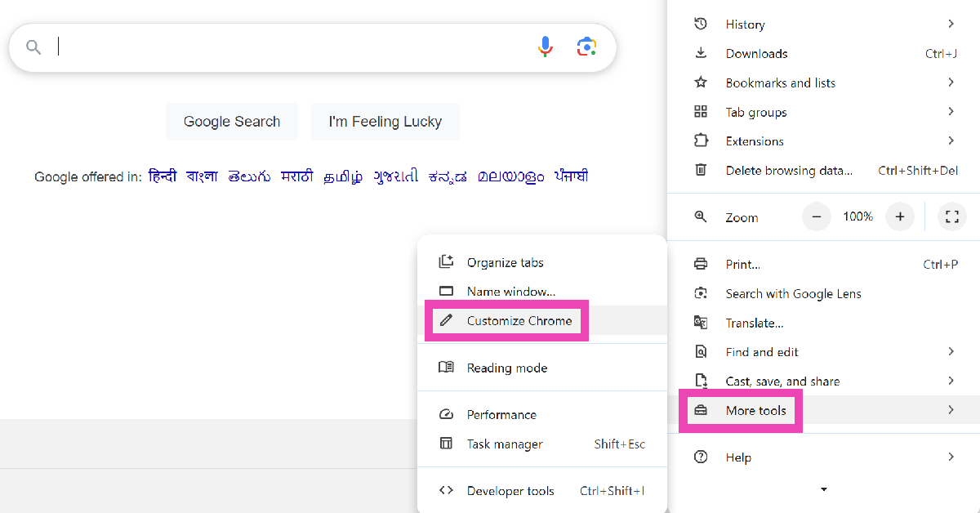The height and width of the screenshot is (513, 980).
Task: Click the down arrow below Help
Action: (823, 490)
